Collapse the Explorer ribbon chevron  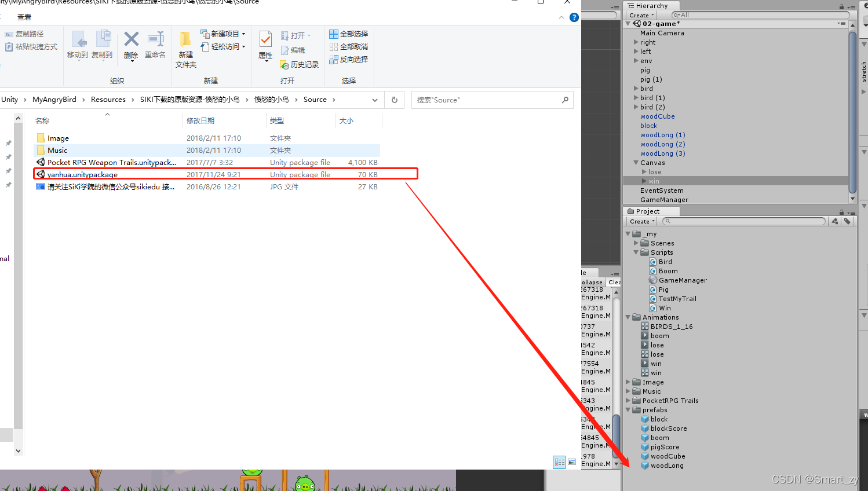pos(561,17)
